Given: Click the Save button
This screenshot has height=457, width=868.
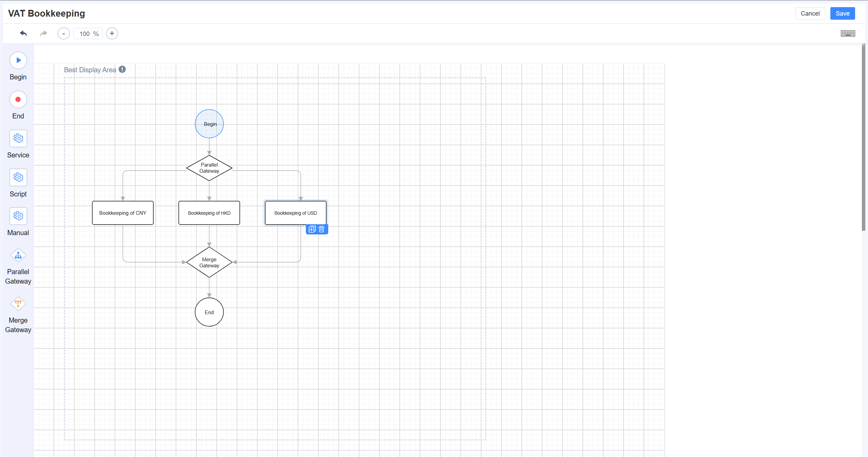Looking at the screenshot, I should point(843,14).
